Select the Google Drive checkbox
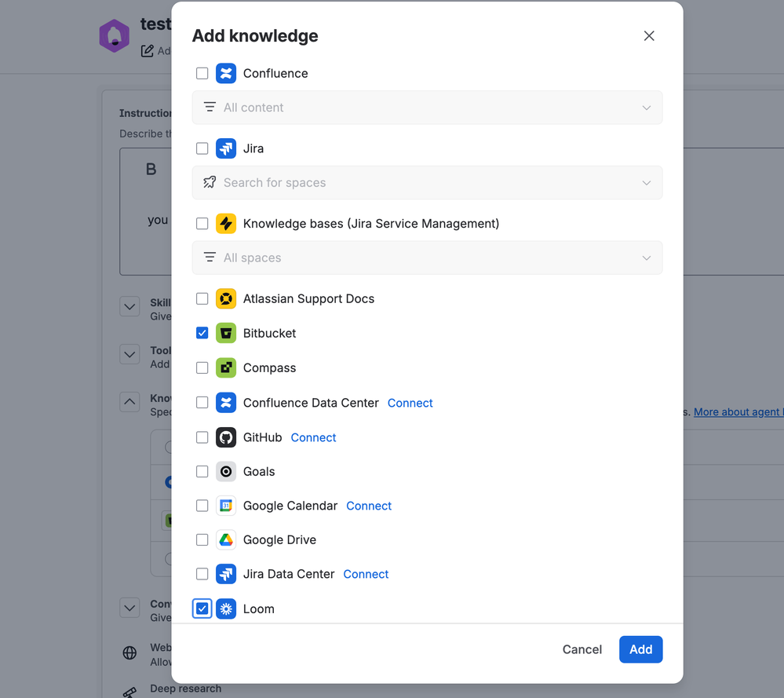Viewport: 784px width, 698px height. pos(202,539)
